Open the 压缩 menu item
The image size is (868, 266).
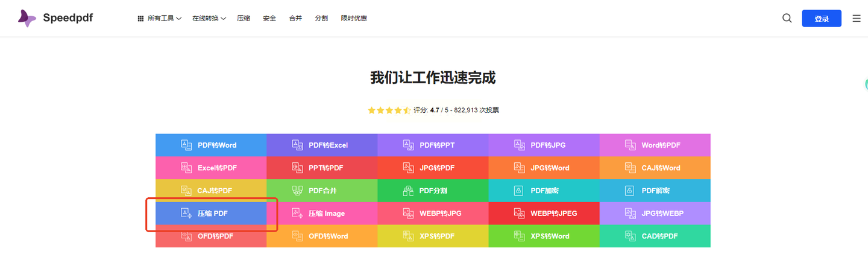click(244, 19)
